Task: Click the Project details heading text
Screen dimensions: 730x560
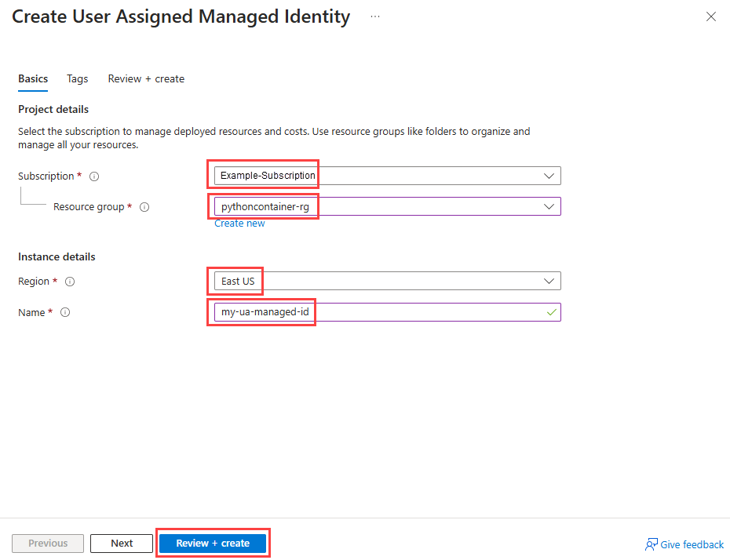Action: coord(53,109)
